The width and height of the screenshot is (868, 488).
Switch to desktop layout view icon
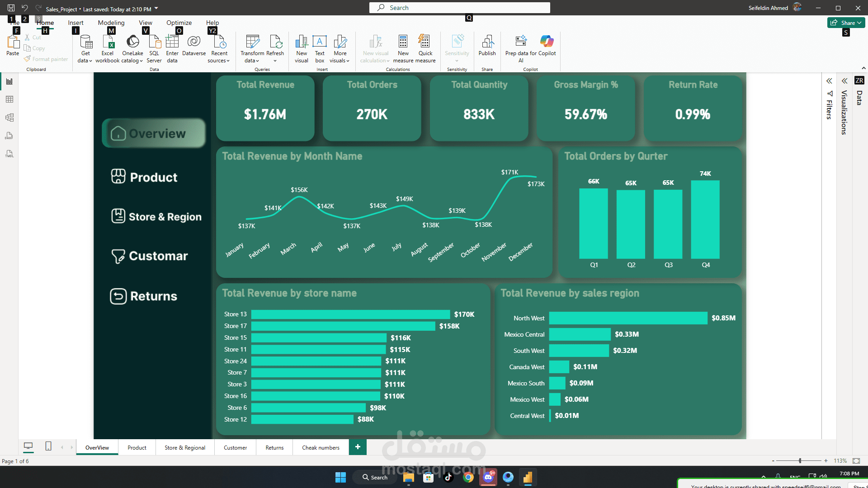pyautogui.click(x=28, y=446)
